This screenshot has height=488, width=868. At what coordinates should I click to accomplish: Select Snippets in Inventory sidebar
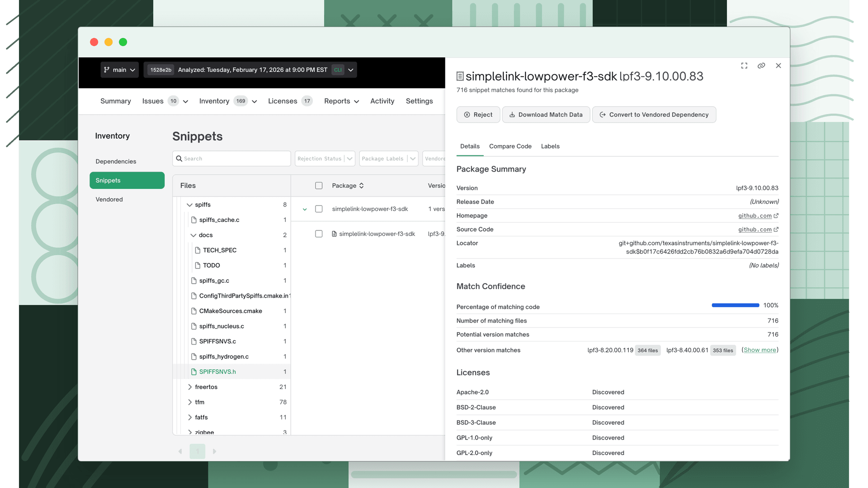tap(127, 180)
